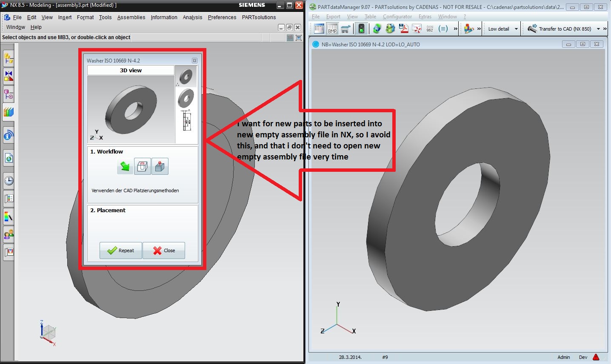Click Transfer to CAD (NX 850) button
Screen dimensions: 611x364
tap(559, 29)
